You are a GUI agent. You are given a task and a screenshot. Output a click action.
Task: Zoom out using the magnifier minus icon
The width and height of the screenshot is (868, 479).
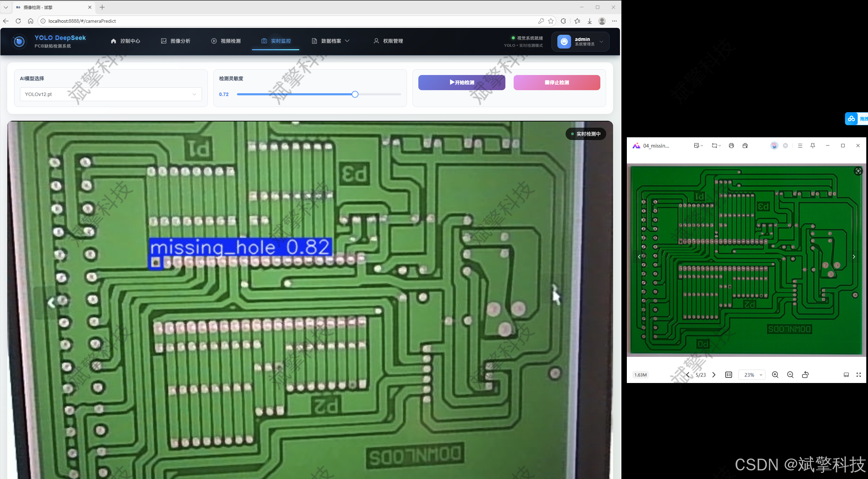tap(790, 375)
